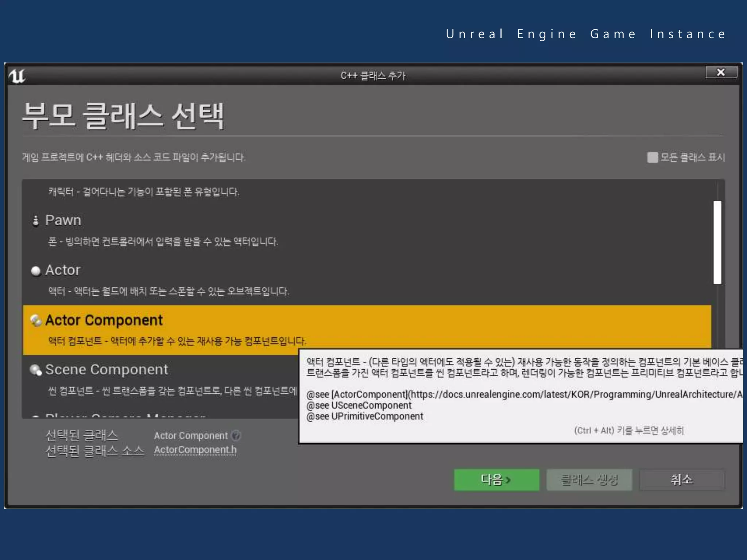Open help icon next to Actor Component
The image size is (747, 560).
236,435
